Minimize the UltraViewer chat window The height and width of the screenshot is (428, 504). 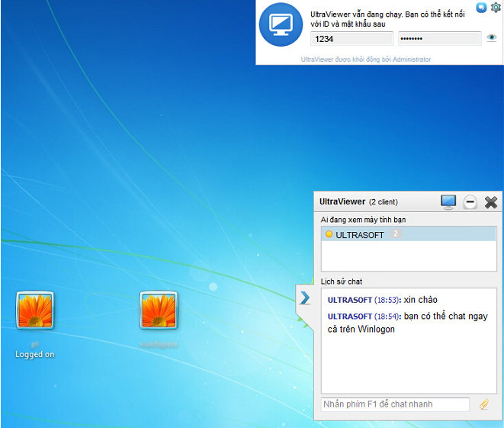[x=470, y=202]
